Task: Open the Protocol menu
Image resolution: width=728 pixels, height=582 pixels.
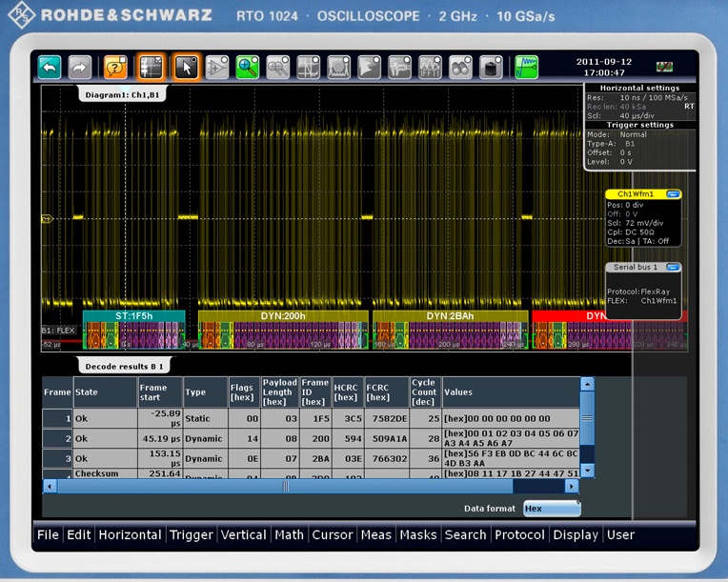Action: (519, 534)
